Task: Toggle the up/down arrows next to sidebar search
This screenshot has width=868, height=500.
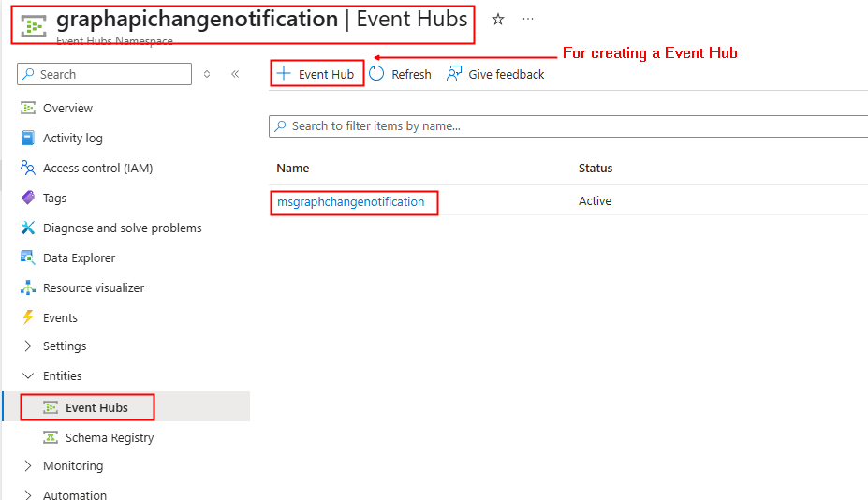Action: coord(207,74)
